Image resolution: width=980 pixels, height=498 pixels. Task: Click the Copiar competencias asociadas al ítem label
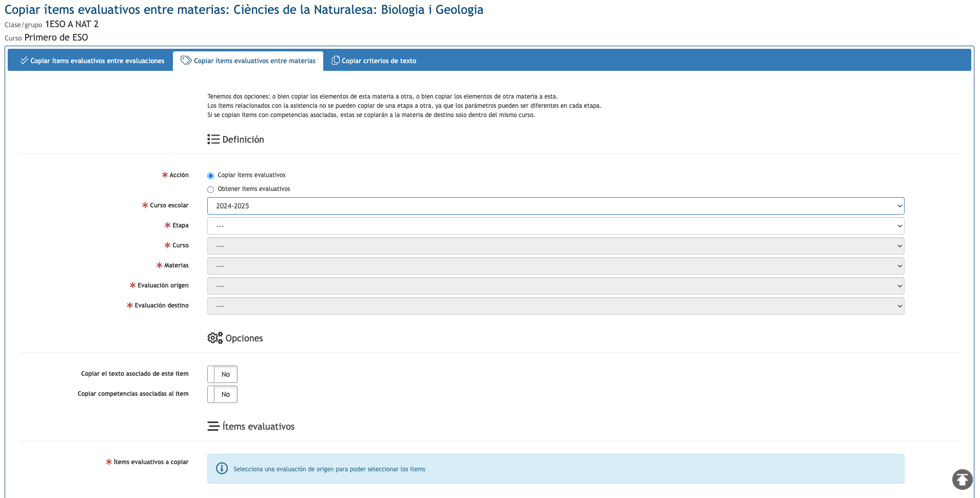pos(133,394)
